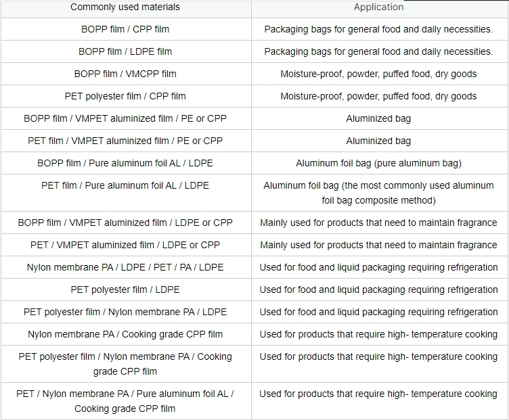509x420 pixels.
Task: Select "BOPP film / VMPET aluminized film / PE or CPP"
Action: point(125,118)
